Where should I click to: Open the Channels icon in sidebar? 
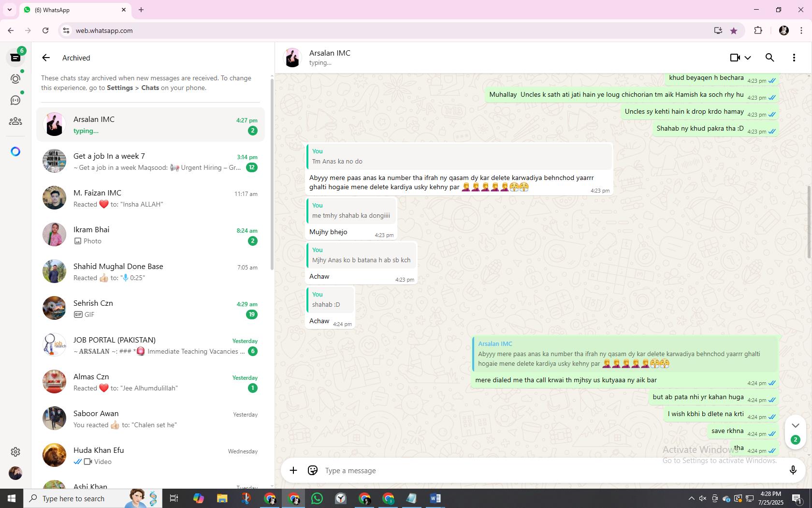tap(15, 100)
